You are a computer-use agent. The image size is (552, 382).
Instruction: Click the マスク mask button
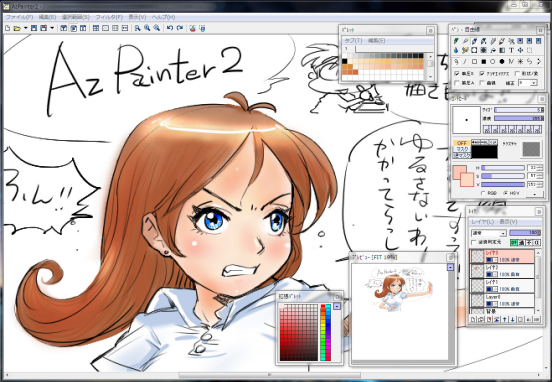[462, 149]
